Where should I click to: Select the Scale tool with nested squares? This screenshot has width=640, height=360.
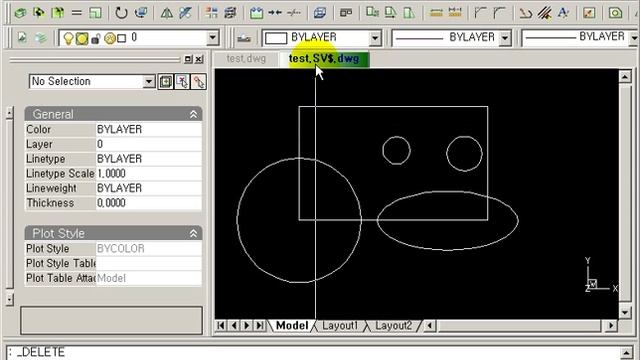coord(96,13)
